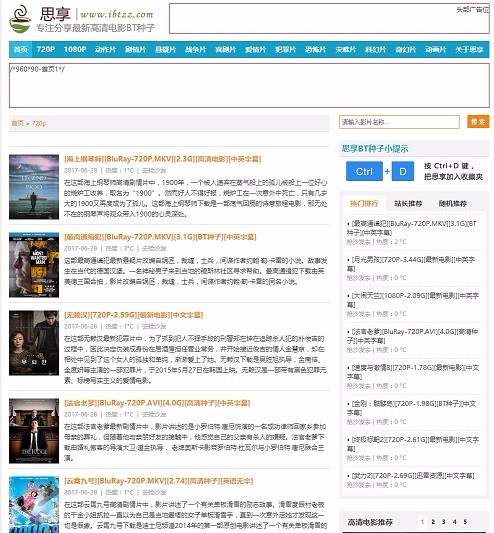Open title link 法官老爹 BluRay-720P.AVI 4.0G in main list

157,403
